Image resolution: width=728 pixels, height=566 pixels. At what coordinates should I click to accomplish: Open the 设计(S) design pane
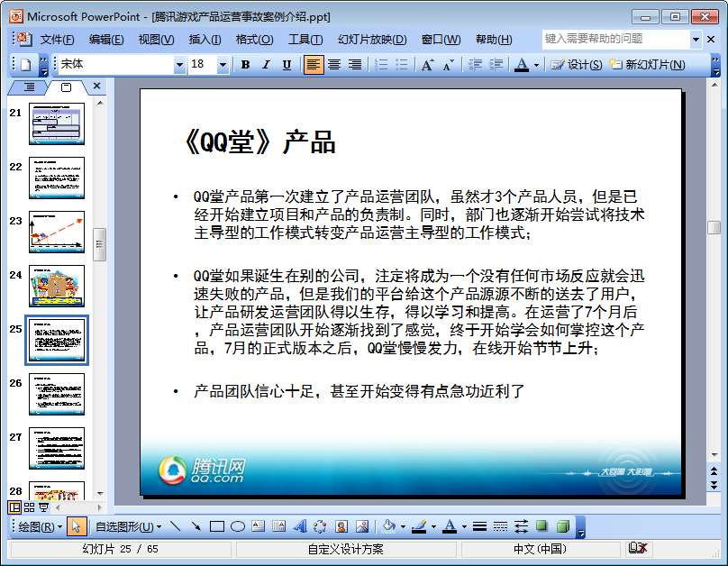coord(576,65)
